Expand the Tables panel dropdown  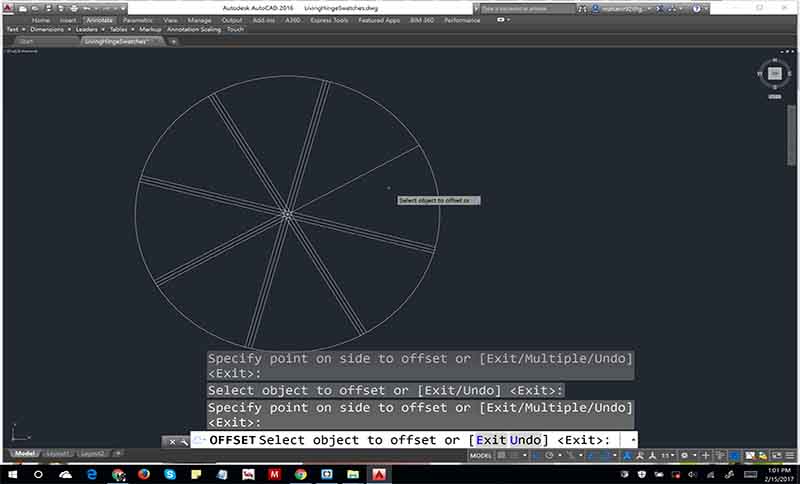(133, 30)
